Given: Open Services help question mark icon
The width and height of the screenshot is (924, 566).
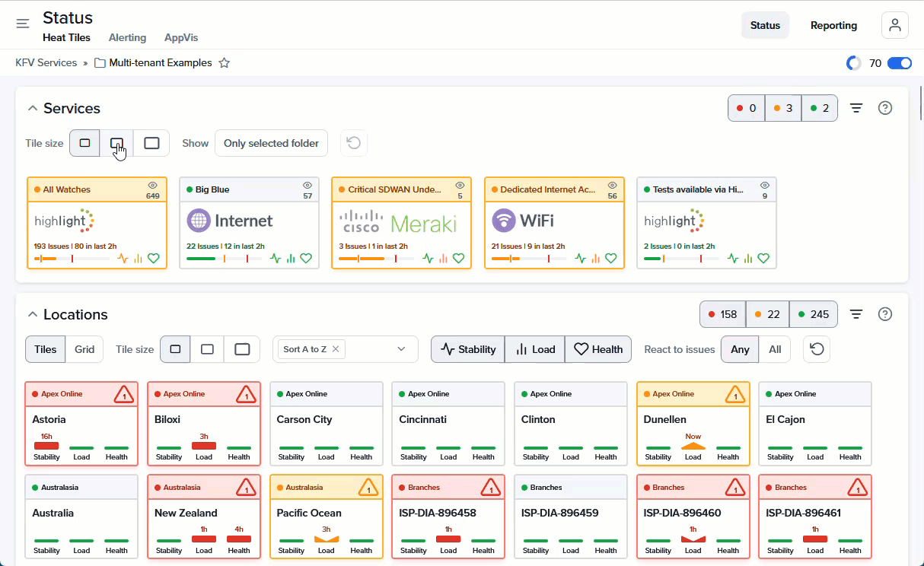Looking at the screenshot, I should point(885,108).
